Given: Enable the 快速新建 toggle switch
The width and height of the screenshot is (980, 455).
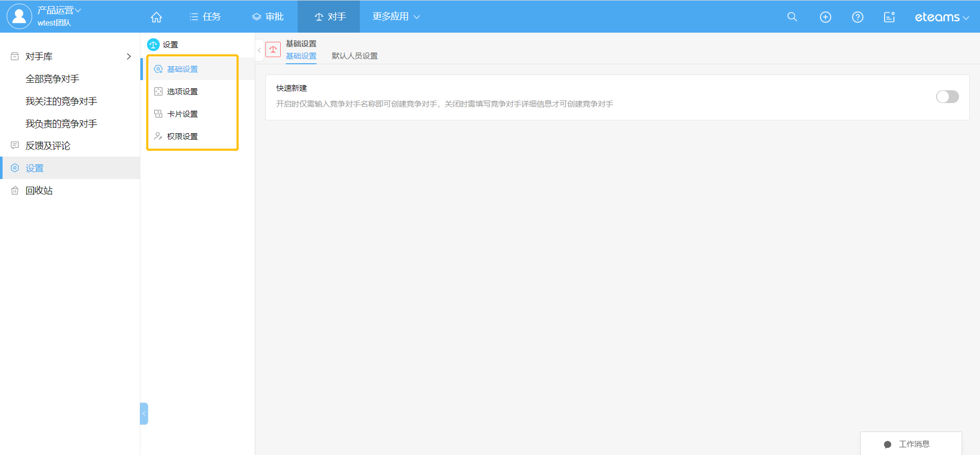Looking at the screenshot, I should [x=947, y=97].
